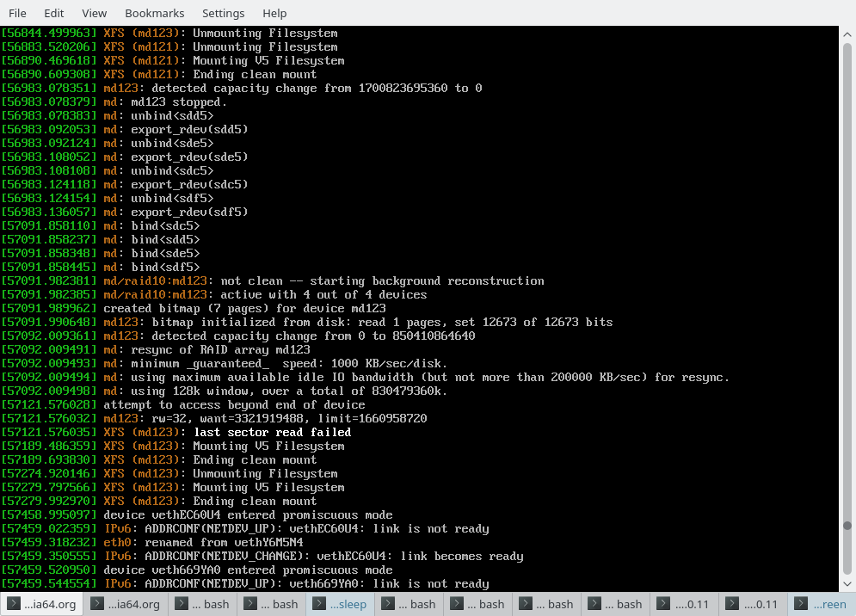Click 'attempt to access beyond end of device'
The width and height of the screenshot is (856, 616).
coord(234,404)
